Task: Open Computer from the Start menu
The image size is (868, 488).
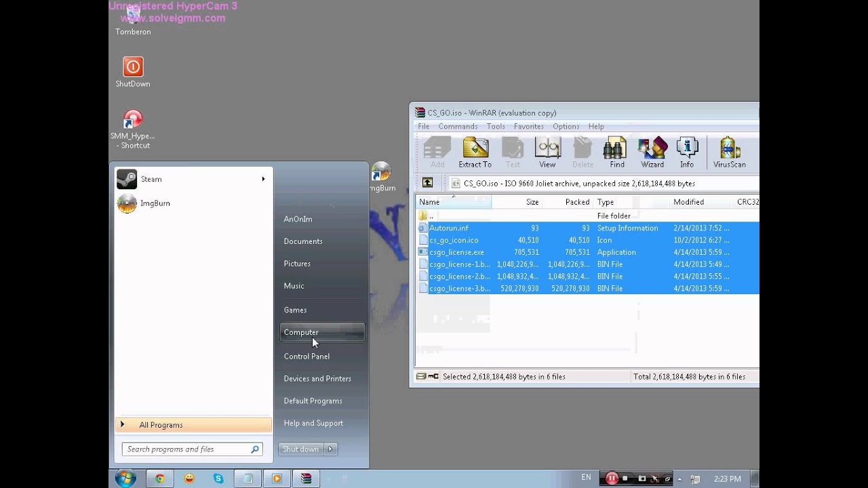Action: (x=322, y=332)
